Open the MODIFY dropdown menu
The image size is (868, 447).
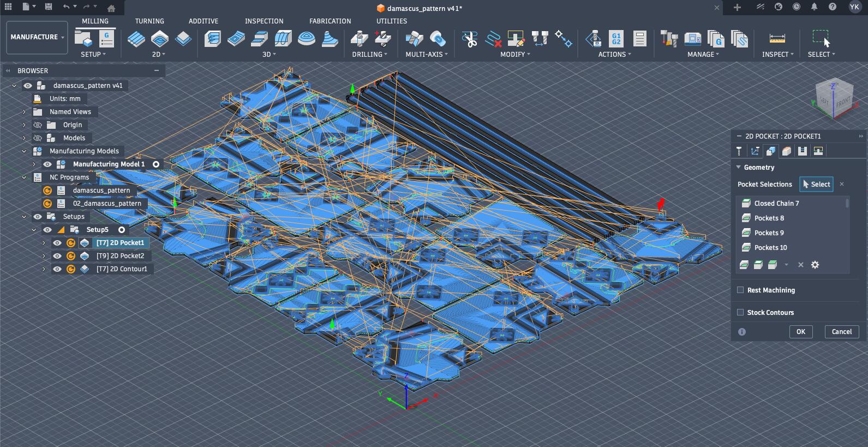(515, 55)
